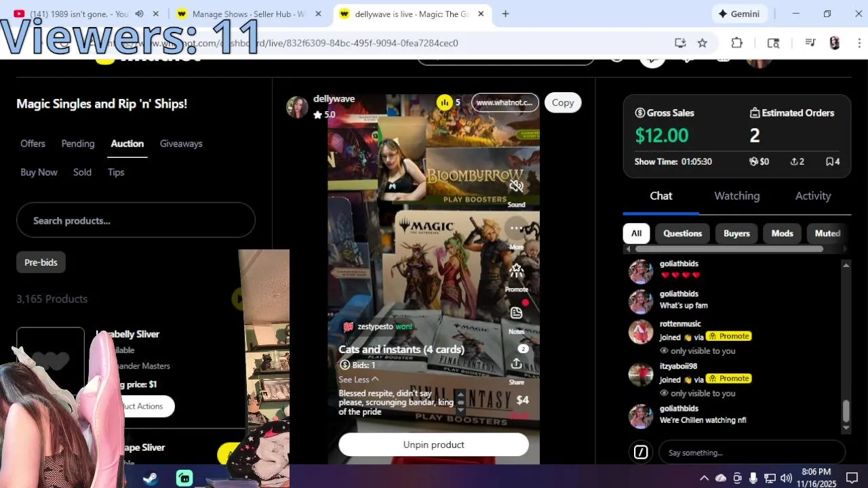This screenshot has height=488, width=868.
Task: Select the Auction tab
Action: pos(127,144)
